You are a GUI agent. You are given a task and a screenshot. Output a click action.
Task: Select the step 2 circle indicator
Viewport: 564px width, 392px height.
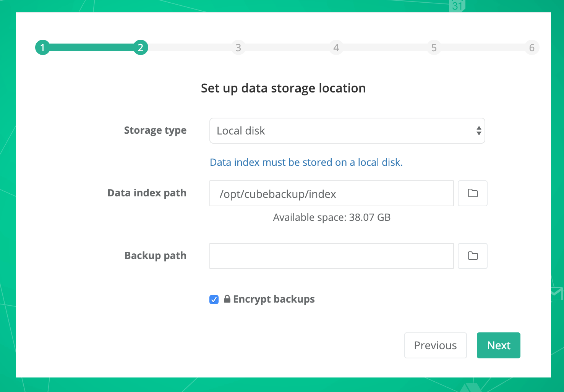141,47
